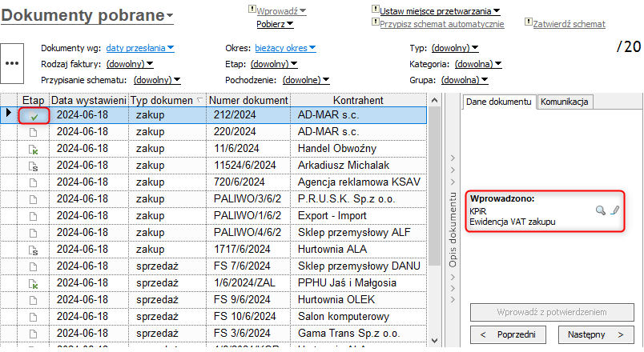Open the Kategoria (dowolna) filter dropdown

pos(478,64)
